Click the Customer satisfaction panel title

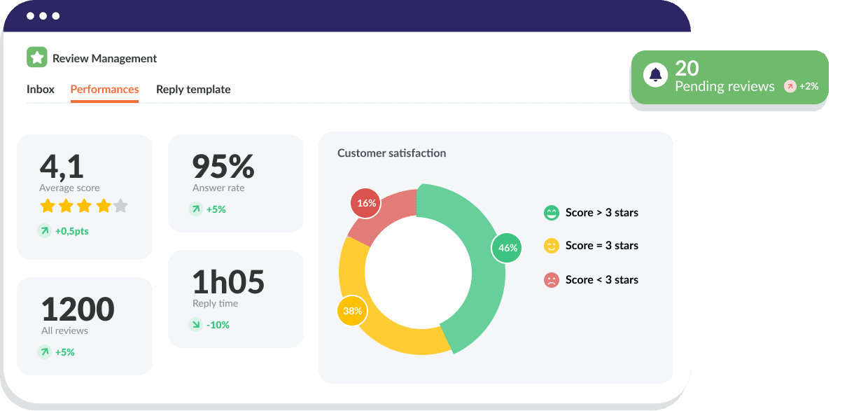(391, 153)
